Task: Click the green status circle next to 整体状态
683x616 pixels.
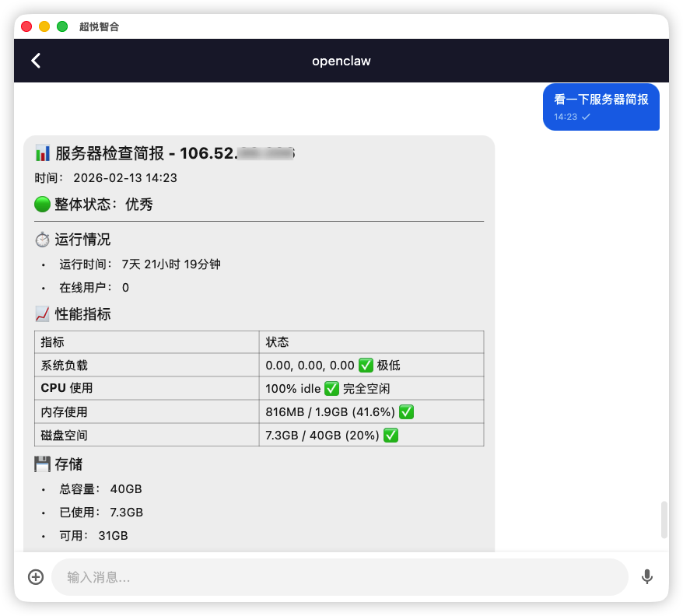Action: click(x=43, y=204)
